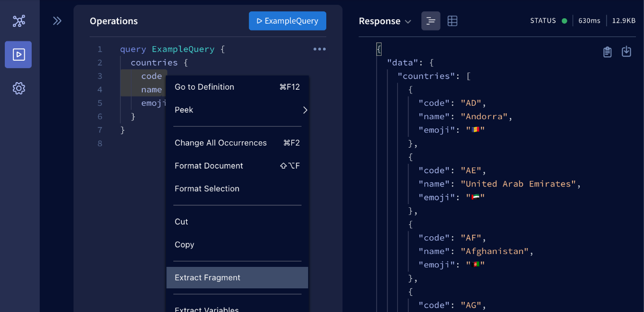
Task: Click the green status dot
Action: 565,21
